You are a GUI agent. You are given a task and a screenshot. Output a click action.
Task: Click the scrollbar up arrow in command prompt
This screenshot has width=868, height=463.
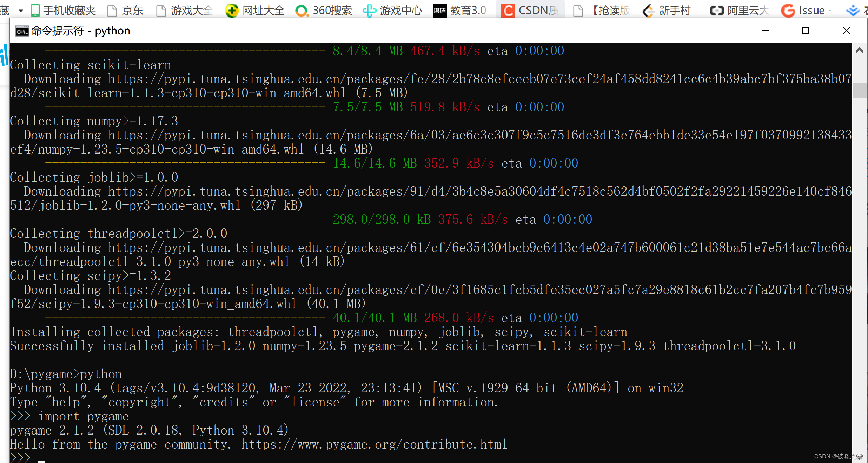click(859, 51)
